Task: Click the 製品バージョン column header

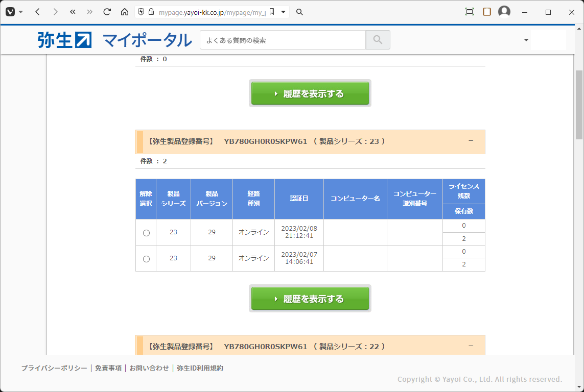Action: [212, 199]
